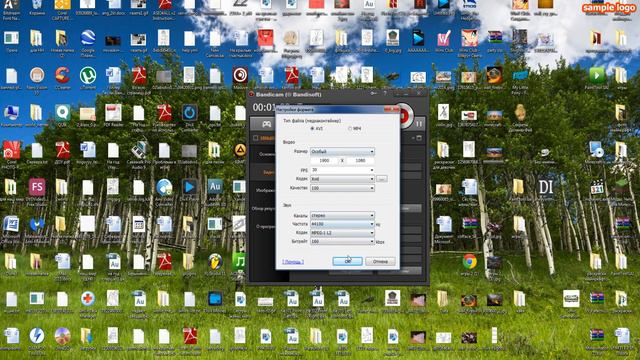Click the video width field showing 1900
Image resolution: width=640 pixels, height=360 pixels.
coord(324,161)
